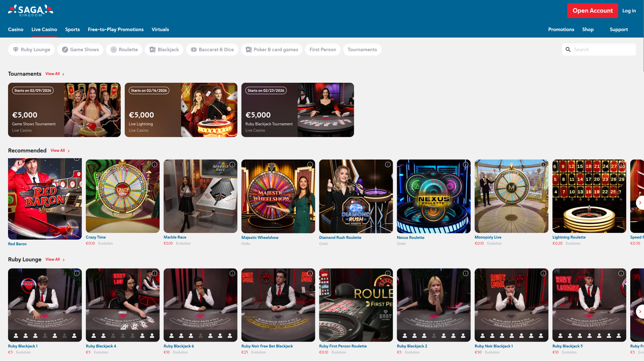Select the Poker & card games category
Image resolution: width=644 pixels, height=362 pixels.
[271, 49]
